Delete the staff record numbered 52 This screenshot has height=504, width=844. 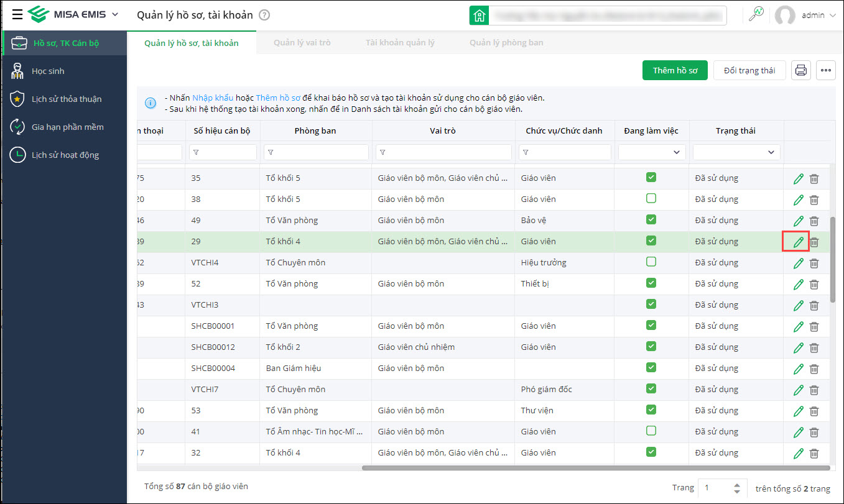814,285
